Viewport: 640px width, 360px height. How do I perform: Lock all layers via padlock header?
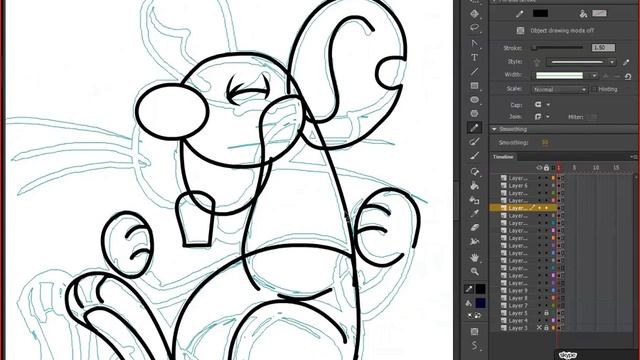pos(547,168)
